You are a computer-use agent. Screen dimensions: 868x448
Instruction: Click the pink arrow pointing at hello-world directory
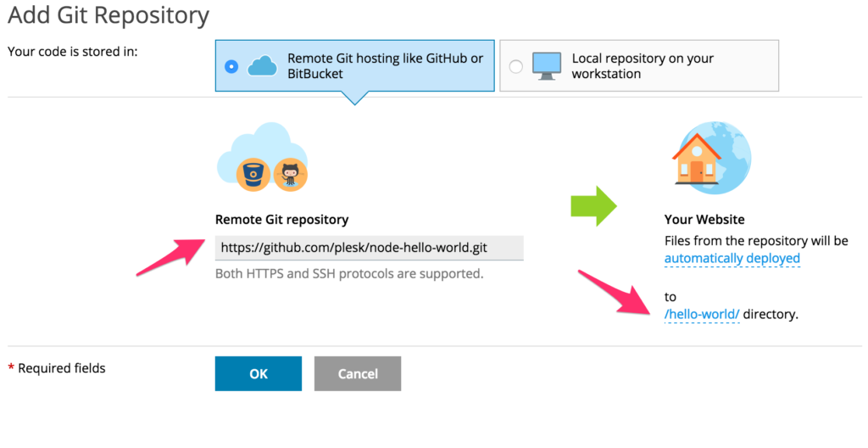click(615, 293)
